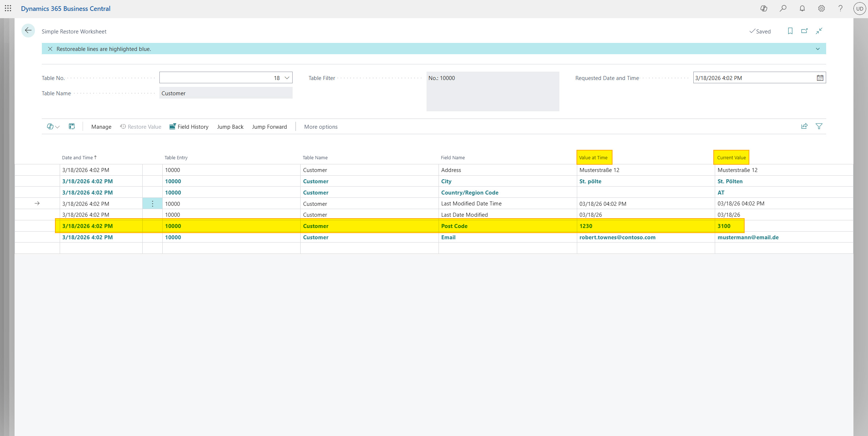Open the date picker calendar icon
The height and width of the screenshot is (436, 868).
tap(820, 78)
